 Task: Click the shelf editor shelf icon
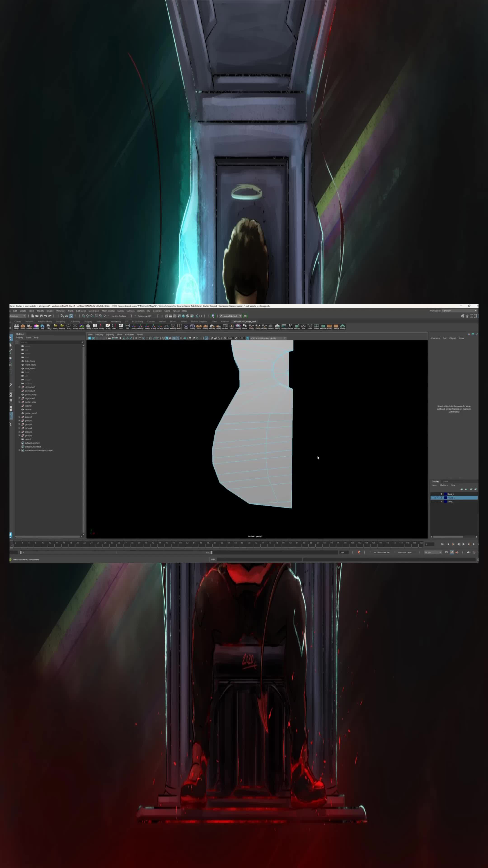tap(114, 326)
